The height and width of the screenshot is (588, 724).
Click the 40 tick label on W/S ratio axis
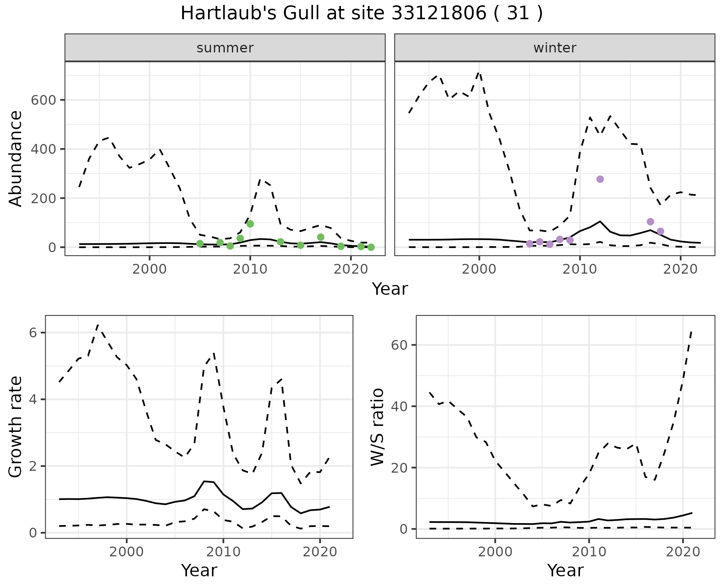point(400,407)
